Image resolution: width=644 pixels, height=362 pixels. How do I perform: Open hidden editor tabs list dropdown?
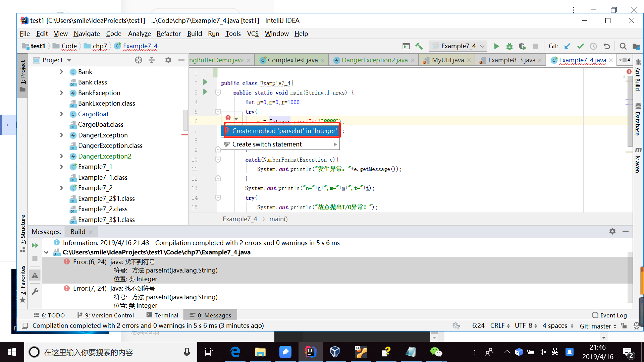(625, 60)
